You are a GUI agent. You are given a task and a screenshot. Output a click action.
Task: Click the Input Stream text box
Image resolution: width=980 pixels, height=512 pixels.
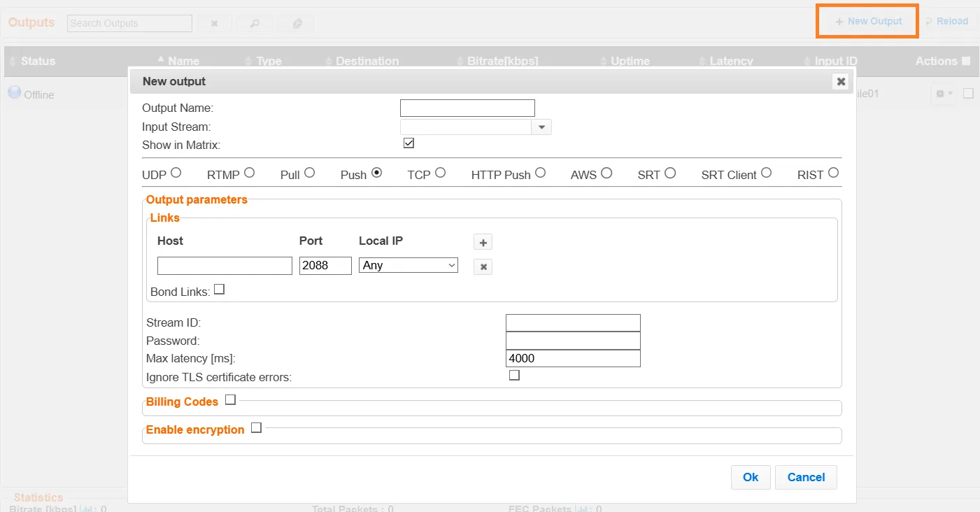tap(466, 127)
